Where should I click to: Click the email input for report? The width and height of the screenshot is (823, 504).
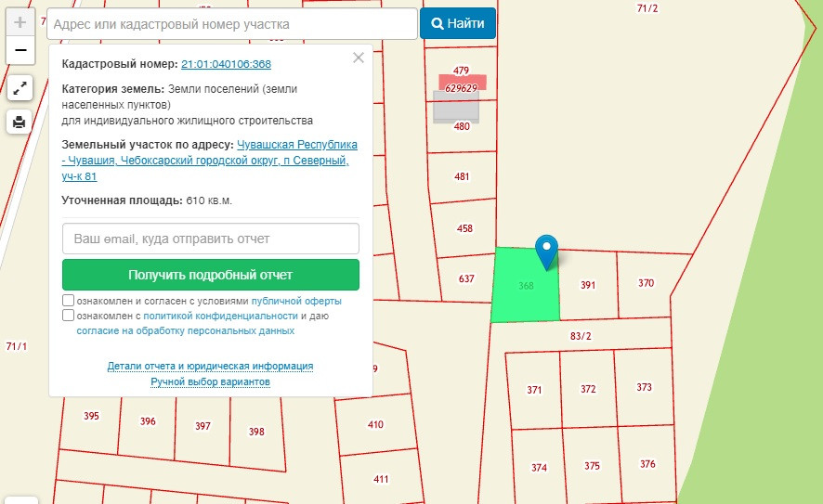(x=211, y=239)
